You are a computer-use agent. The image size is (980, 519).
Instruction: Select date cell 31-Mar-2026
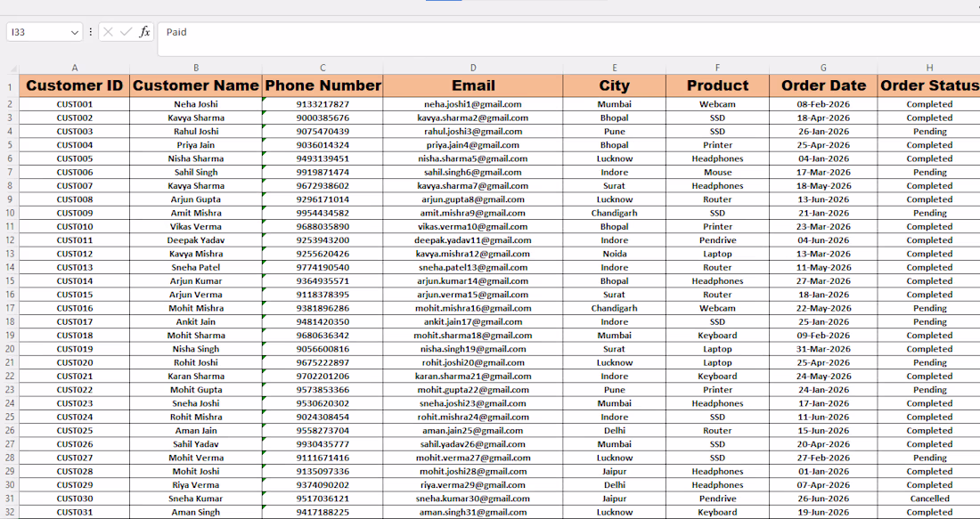pos(823,349)
